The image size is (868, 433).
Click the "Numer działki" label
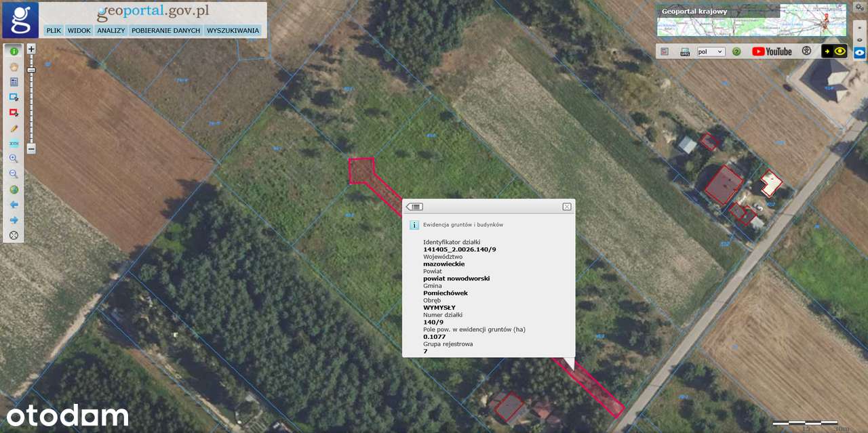pos(441,315)
